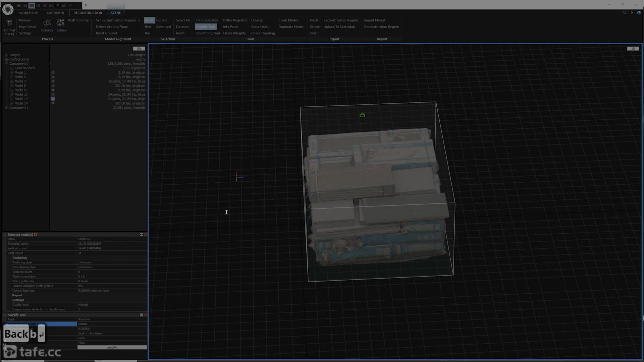
Task: Open the quick access customize arrow
Action: pos(86,5)
